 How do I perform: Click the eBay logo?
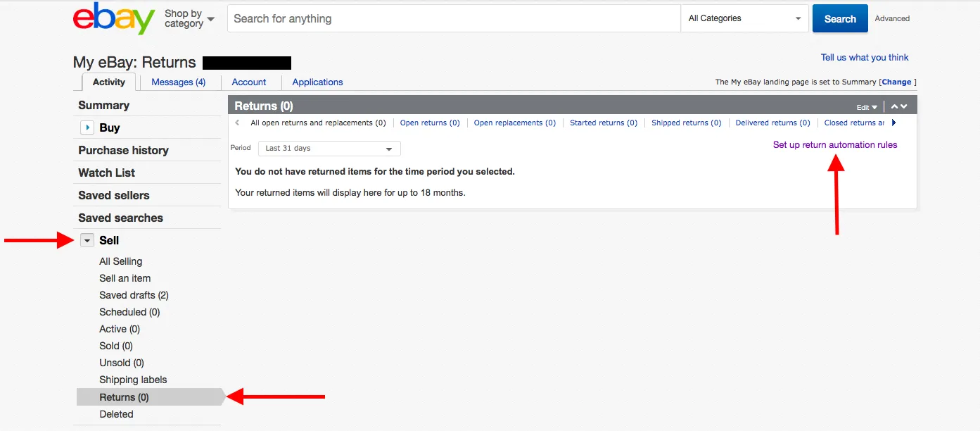(x=113, y=19)
